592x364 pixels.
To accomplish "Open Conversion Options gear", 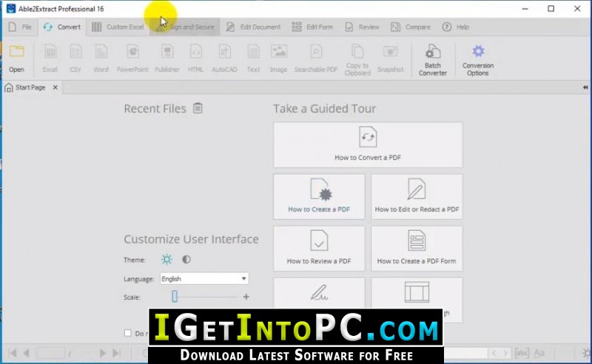I will coord(478,60).
